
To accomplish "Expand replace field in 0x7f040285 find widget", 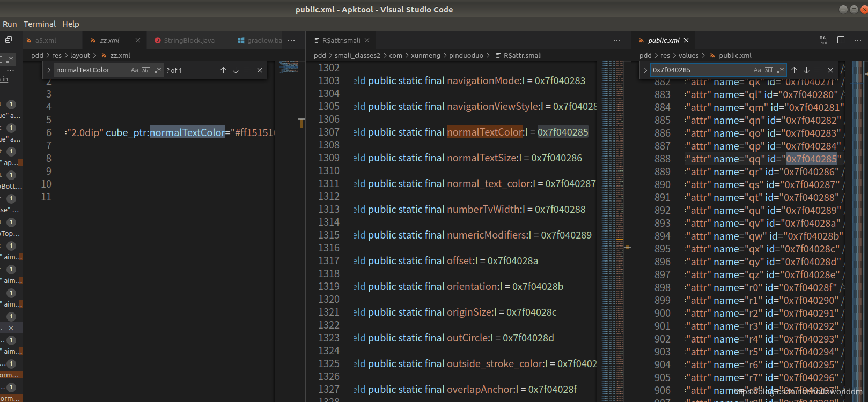I will (645, 70).
